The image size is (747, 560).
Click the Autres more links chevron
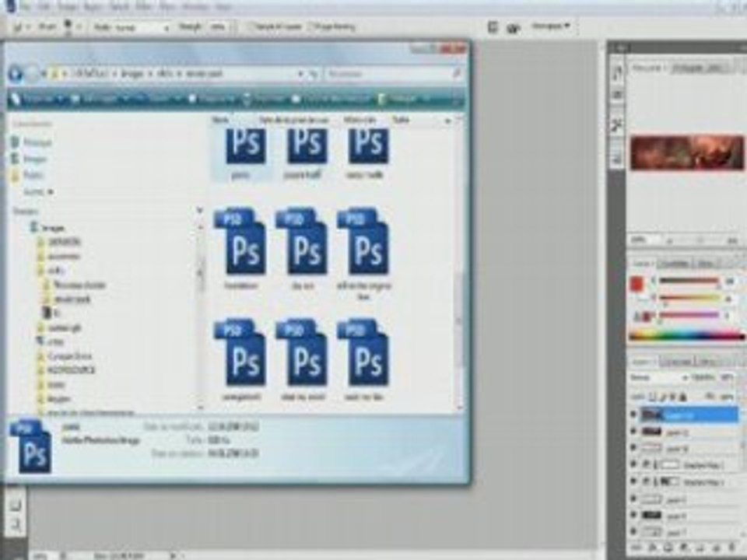point(38,192)
